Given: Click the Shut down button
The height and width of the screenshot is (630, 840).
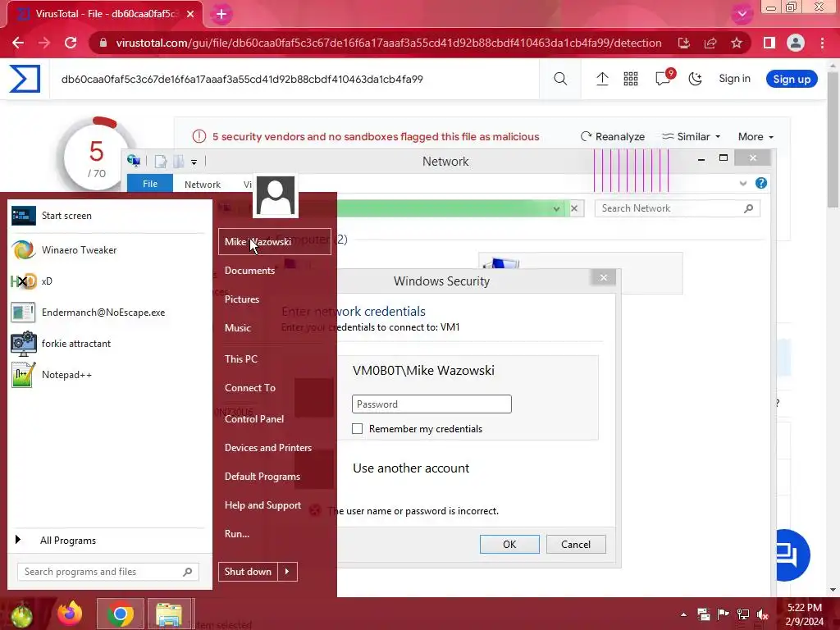Looking at the screenshot, I should pos(248,572).
